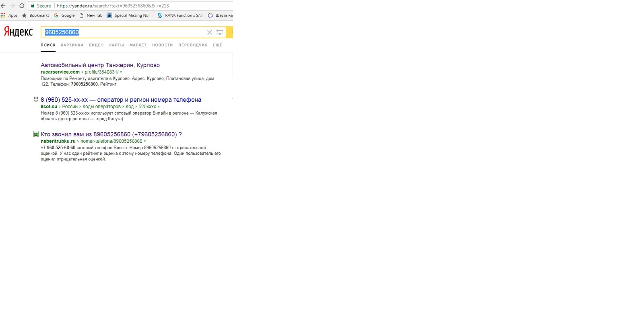
Task: Click the address bar URL
Action: tap(113, 6)
